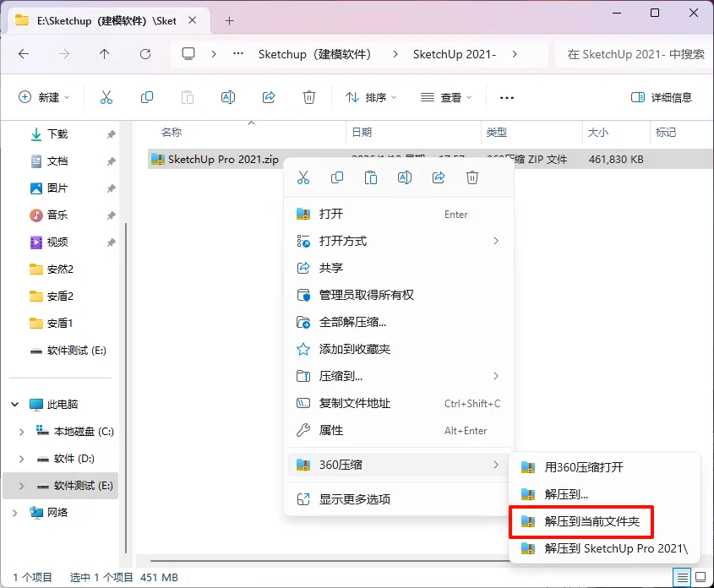Select 全部解压缩... option
The width and height of the screenshot is (714, 588).
coord(399,322)
